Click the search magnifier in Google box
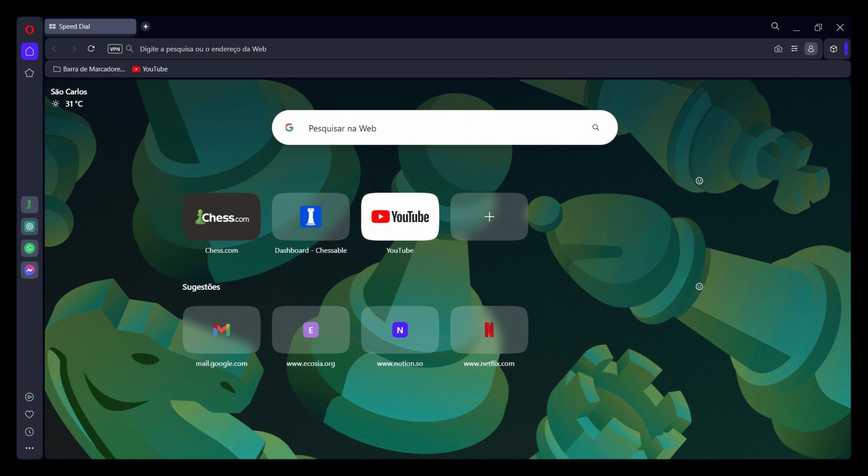 click(596, 128)
